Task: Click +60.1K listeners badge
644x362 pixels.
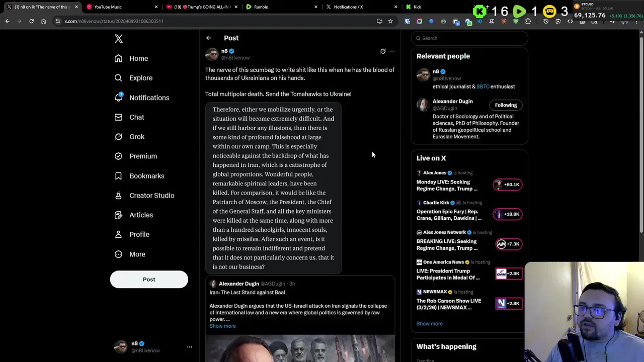Action: [x=508, y=185]
